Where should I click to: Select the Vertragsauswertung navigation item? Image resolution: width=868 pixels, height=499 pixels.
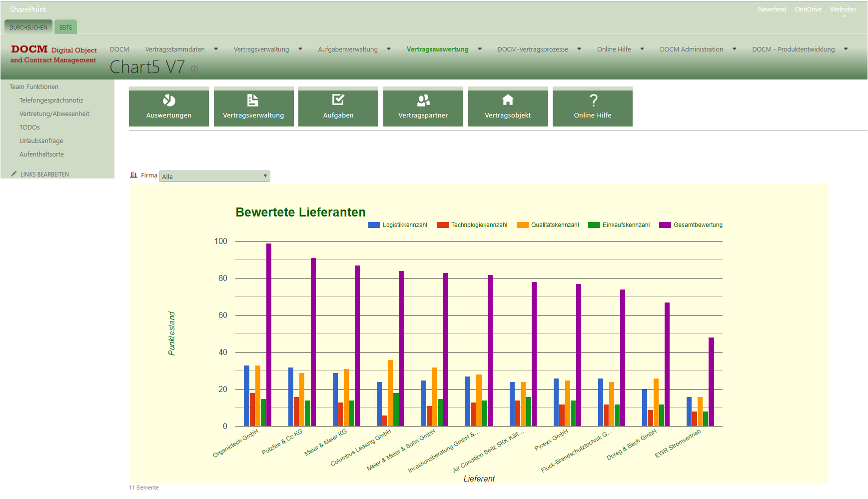tap(437, 49)
